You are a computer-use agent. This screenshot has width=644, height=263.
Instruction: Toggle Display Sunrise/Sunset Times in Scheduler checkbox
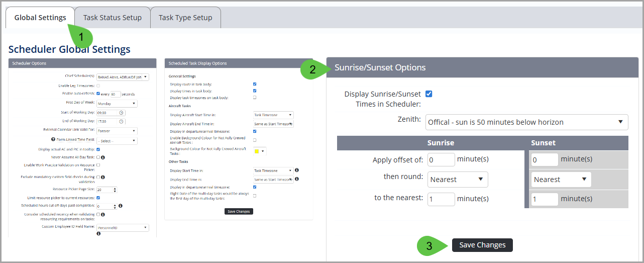[428, 94]
